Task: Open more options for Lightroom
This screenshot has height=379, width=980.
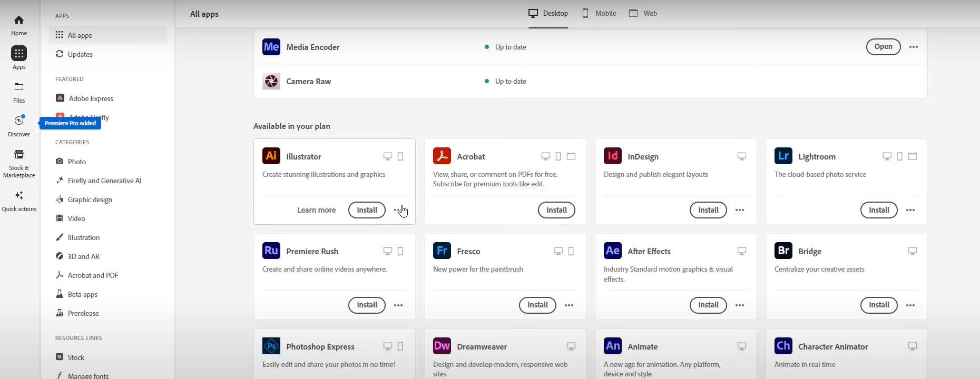Action: point(910,210)
